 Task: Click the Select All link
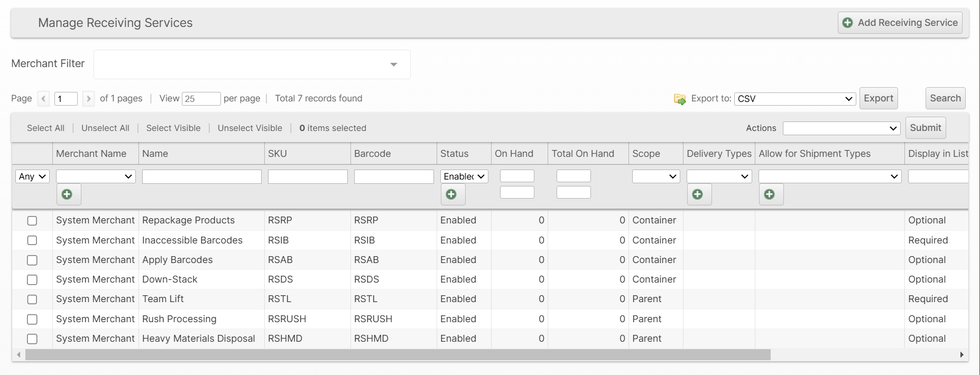click(x=45, y=128)
